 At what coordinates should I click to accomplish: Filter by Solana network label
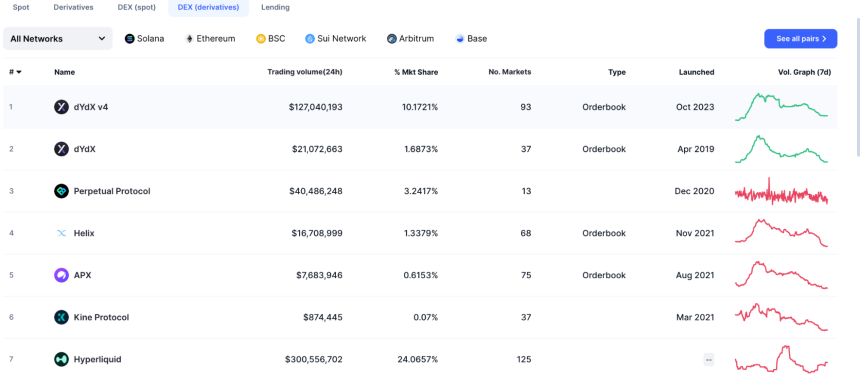[150, 39]
